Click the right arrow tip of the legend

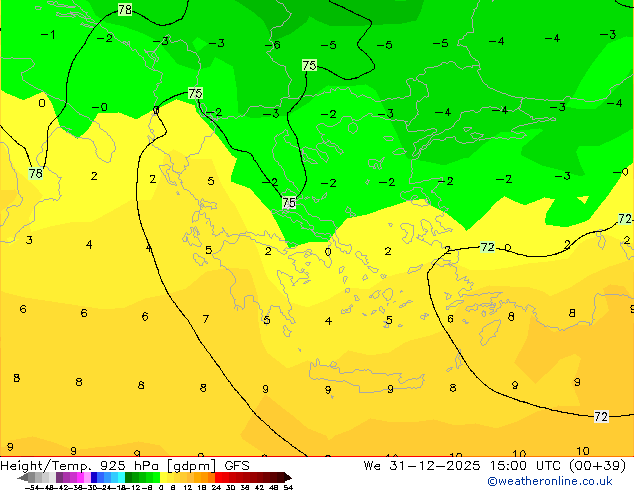click(288, 477)
